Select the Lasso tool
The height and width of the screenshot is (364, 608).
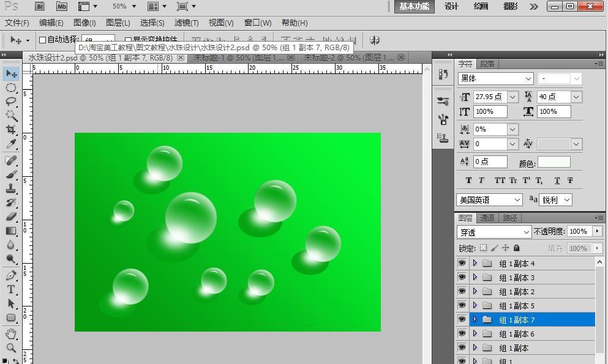(11, 102)
